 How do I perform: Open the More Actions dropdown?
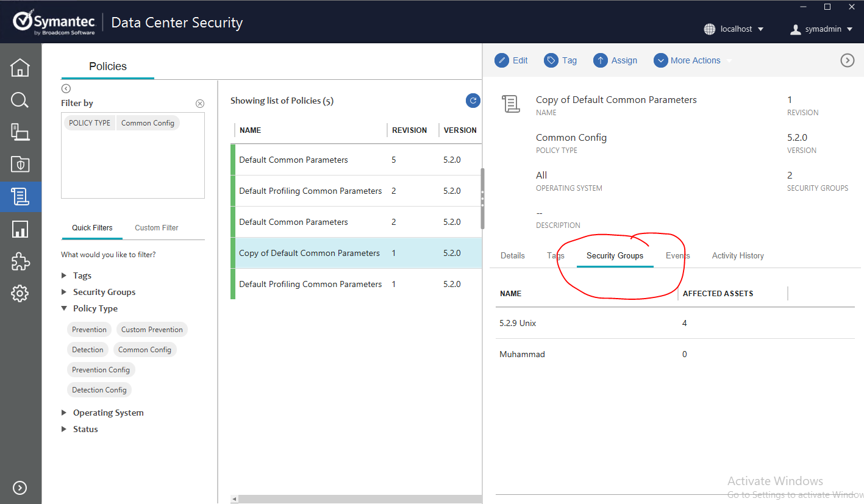(693, 60)
